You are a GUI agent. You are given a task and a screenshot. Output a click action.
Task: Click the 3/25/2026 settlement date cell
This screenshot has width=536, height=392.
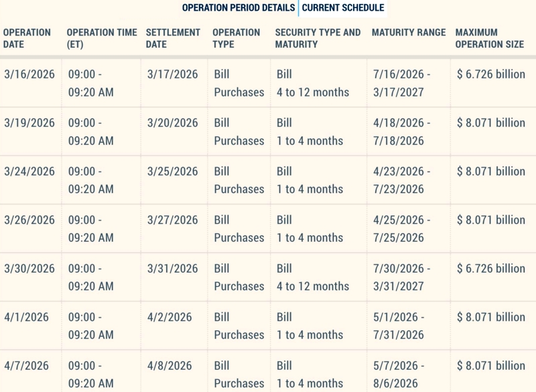click(x=172, y=172)
